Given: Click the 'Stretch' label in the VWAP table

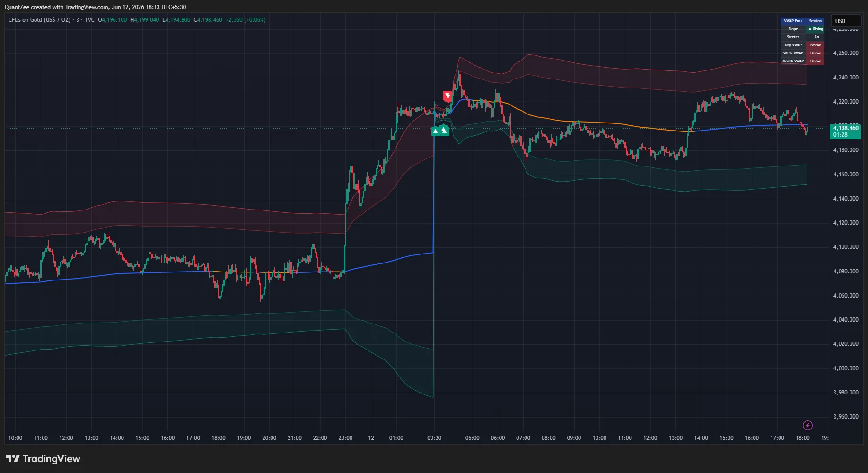Looking at the screenshot, I should (793, 37).
